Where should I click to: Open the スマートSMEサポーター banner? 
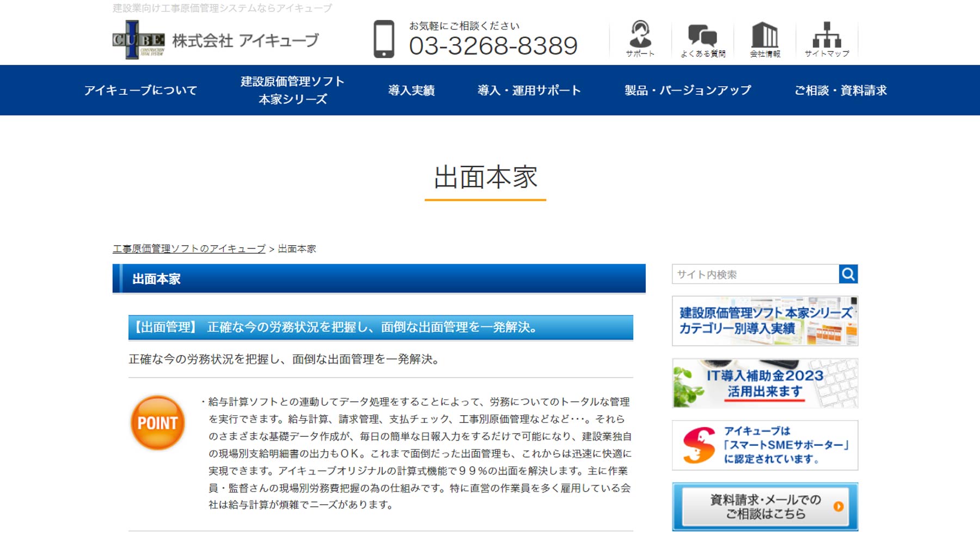pos(765,445)
